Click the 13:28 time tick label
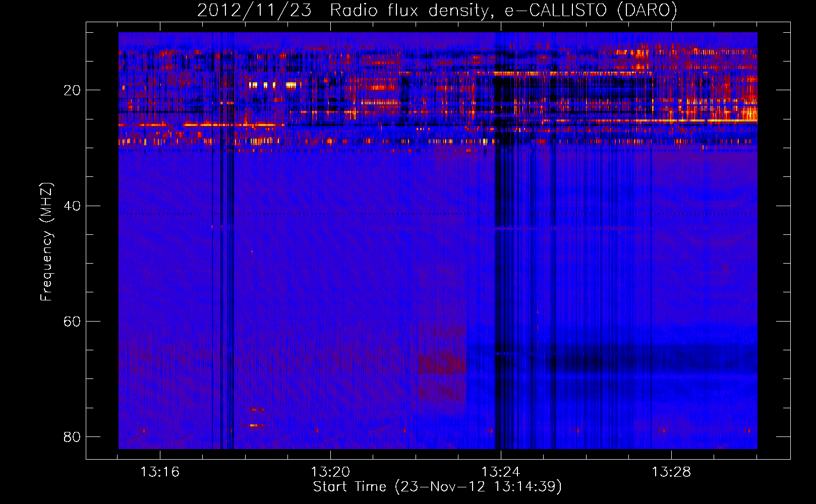This screenshot has height=504, width=816. (671, 472)
